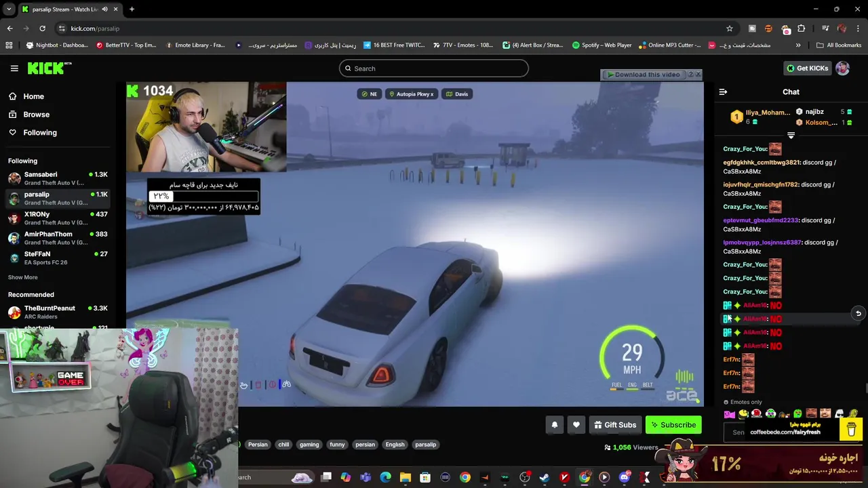Open Steam from the taskbar
The width and height of the screenshot is (868, 488).
[545, 477]
